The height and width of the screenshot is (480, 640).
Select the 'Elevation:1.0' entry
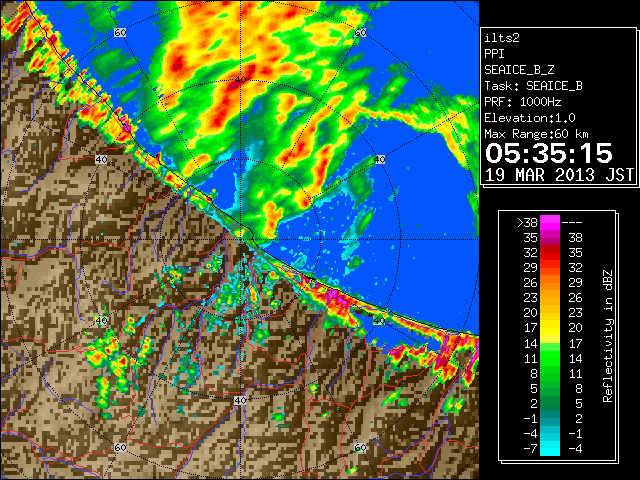pyautogui.click(x=530, y=118)
